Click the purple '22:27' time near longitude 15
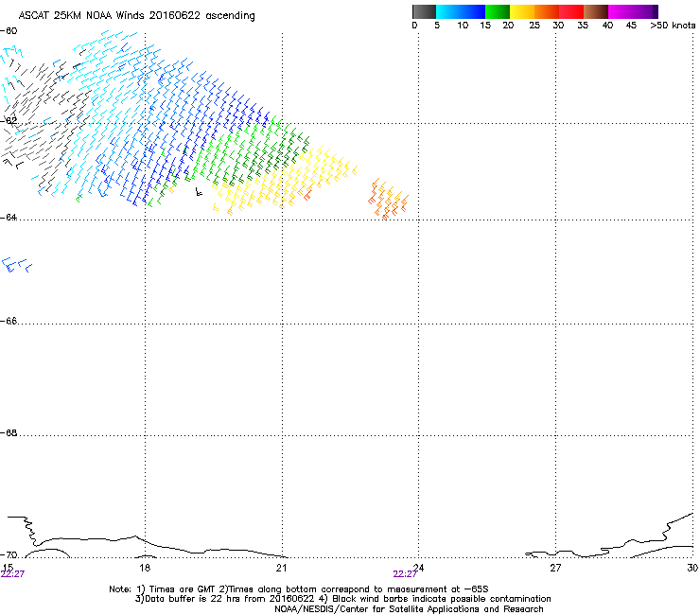 (x=12, y=574)
